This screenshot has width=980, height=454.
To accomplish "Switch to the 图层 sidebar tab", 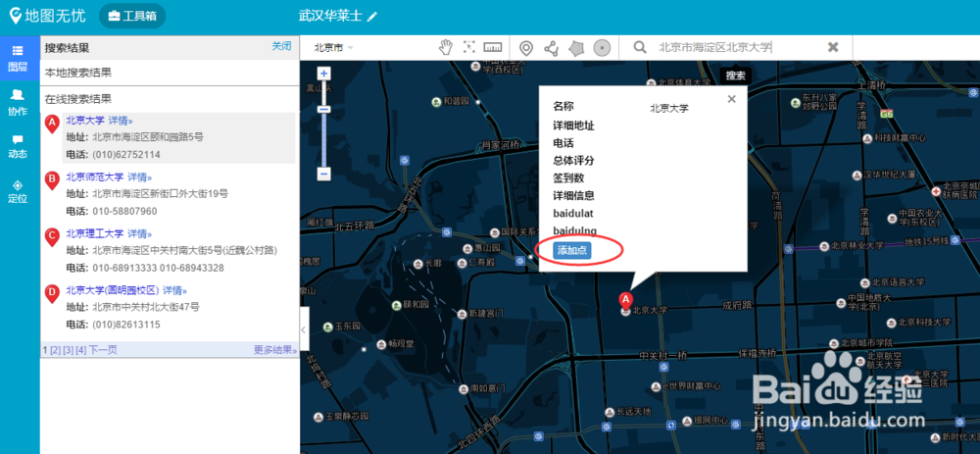I will [18, 58].
